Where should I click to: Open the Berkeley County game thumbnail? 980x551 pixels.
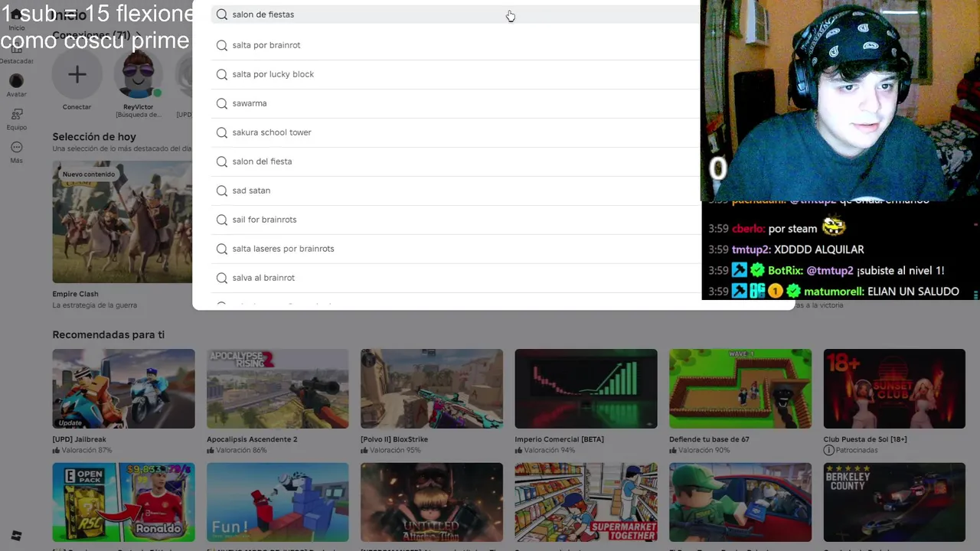pos(894,502)
